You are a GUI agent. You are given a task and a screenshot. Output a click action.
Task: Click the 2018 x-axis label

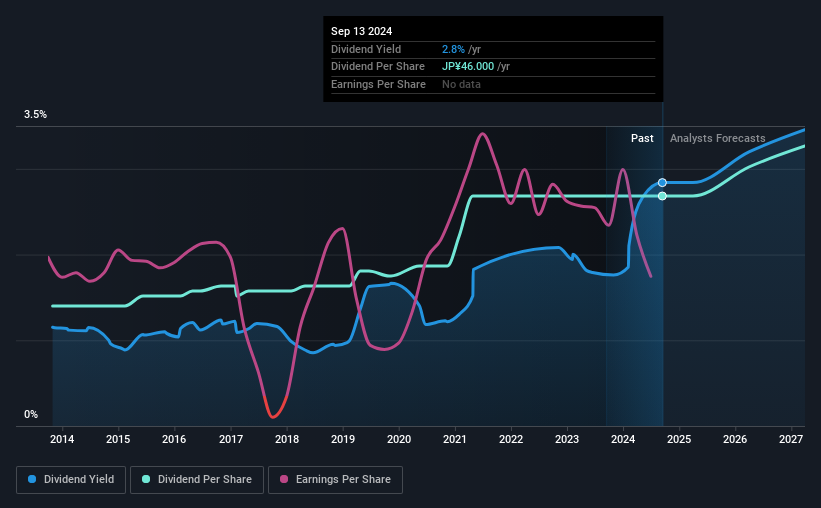[x=287, y=439]
